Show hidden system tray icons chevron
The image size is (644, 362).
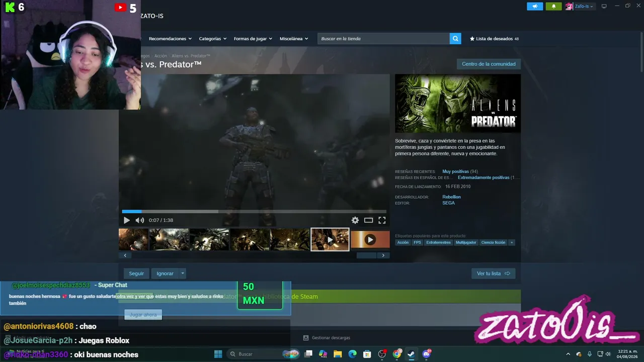[568, 354]
